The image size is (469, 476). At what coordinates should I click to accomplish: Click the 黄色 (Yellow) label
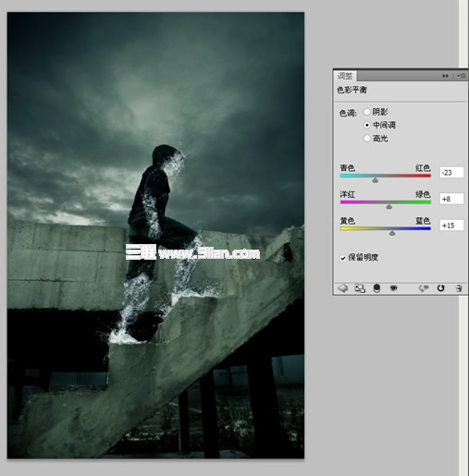(x=348, y=221)
